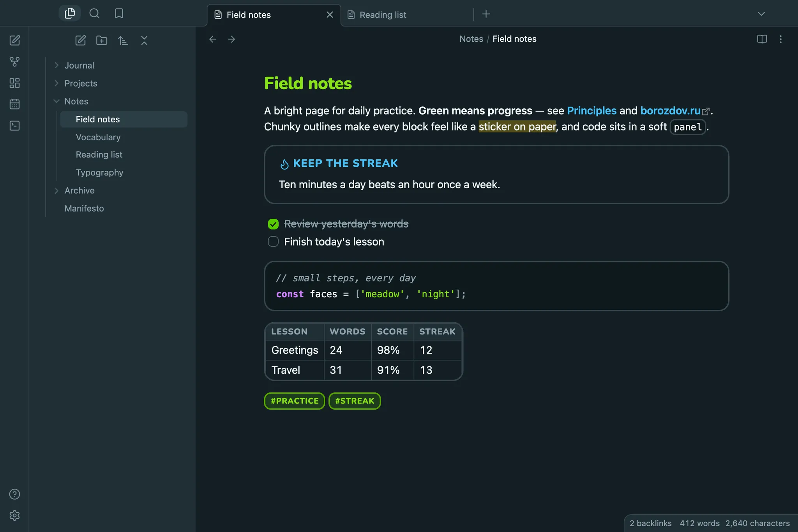Click highlighted text sticker on paper
Viewport: 798px width, 532px height.
coord(517,127)
